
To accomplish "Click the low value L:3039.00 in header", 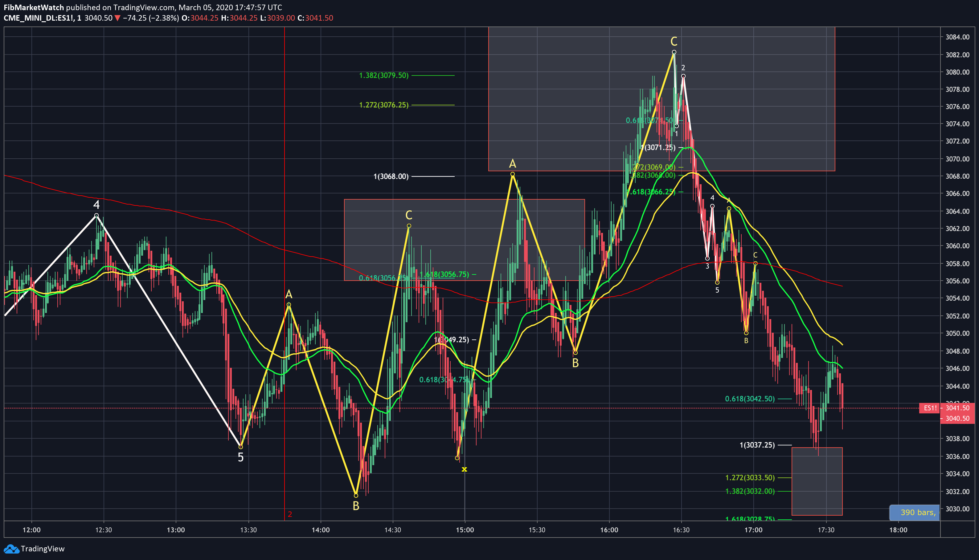I will pyautogui.click(x=277, y=18).
